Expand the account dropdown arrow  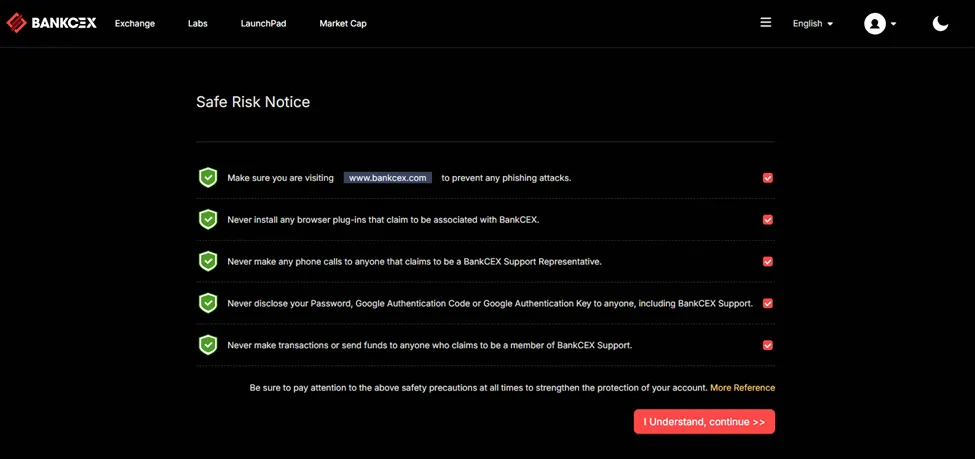coord(894,24)
